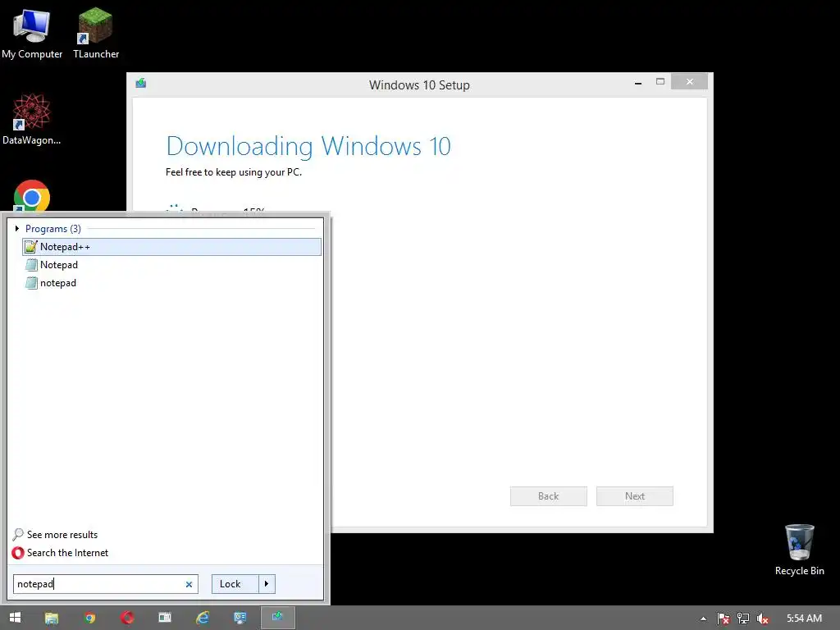
Task: Click See more results
Action: (x=55, y=535)
